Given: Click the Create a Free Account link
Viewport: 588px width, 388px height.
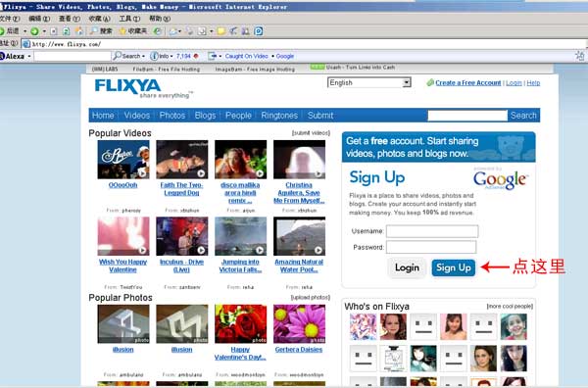Looking at the screenshot, I should point(468,83).
